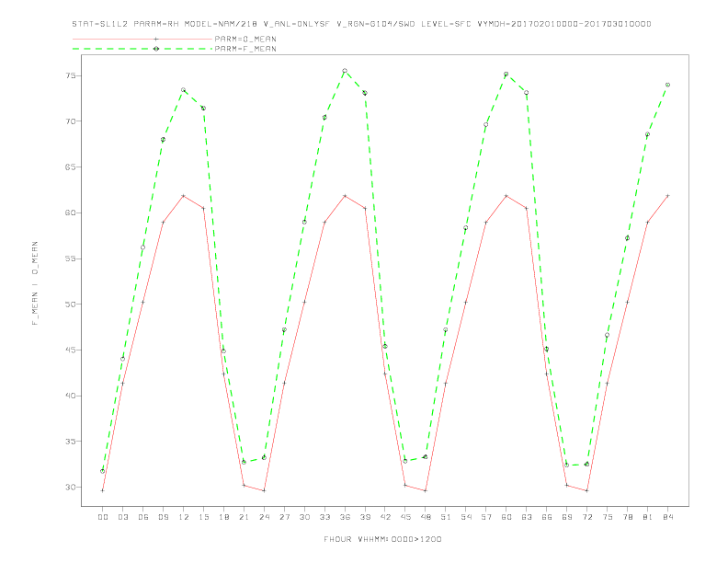Select the F_MEAN circle marker at hour 00
The height and width of the screenshot is (563, 728).
103,471
